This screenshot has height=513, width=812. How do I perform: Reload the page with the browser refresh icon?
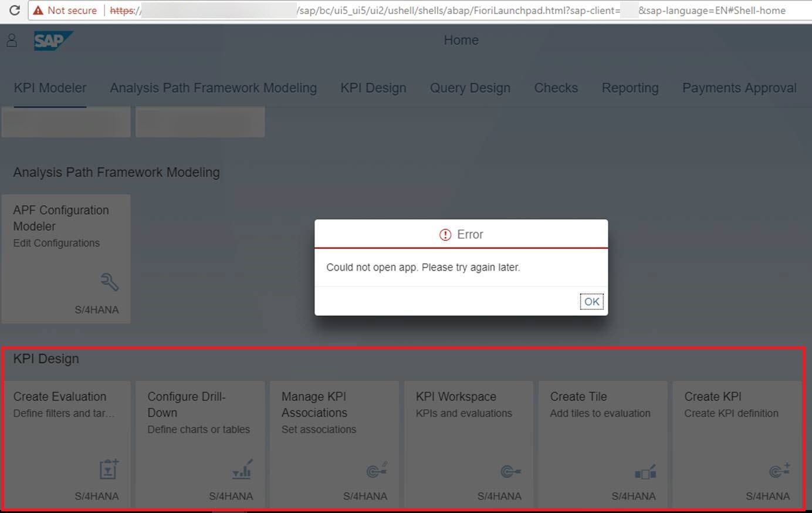14,11
